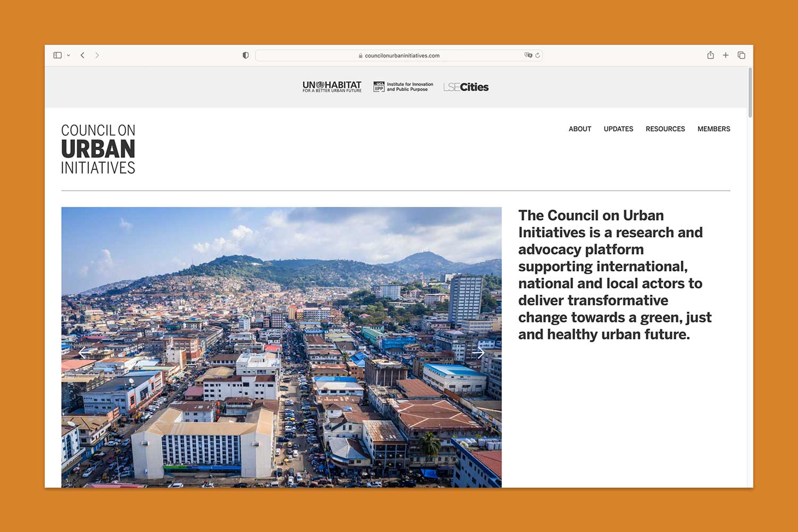Select the Council on Urban Initiatives logo
Image resolution: width=798 pixels, height=532 pixels.
98,149
